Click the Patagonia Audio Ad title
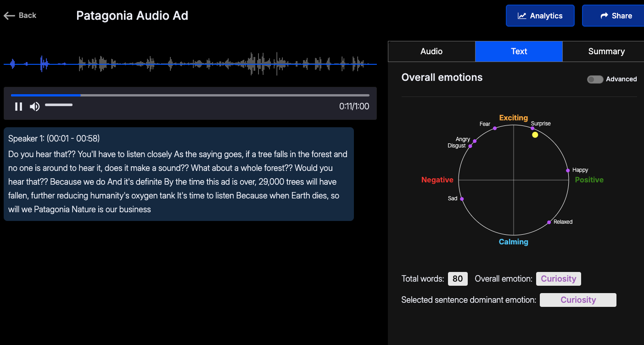Screen dimensions: 644x345 click(132, 16)
